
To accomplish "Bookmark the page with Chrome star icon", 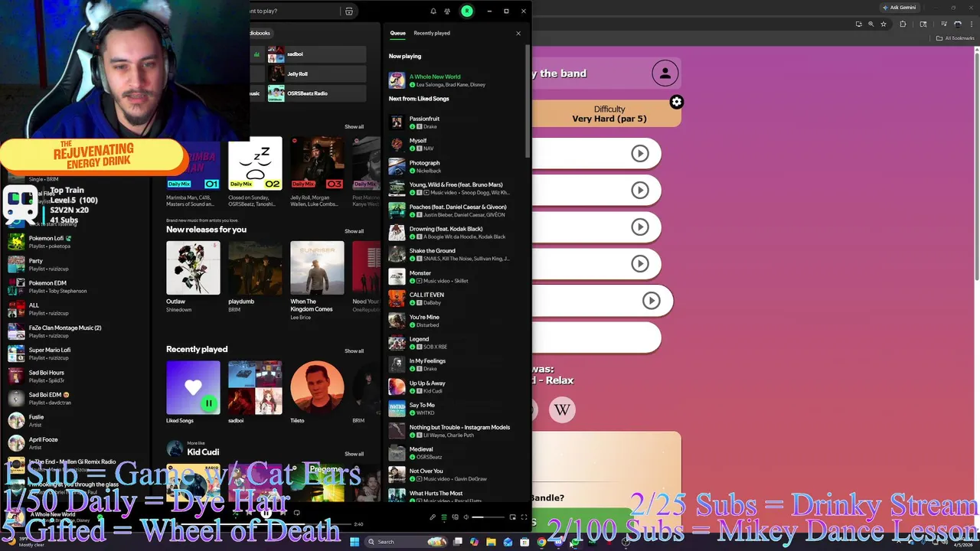I will coord(884,24).
